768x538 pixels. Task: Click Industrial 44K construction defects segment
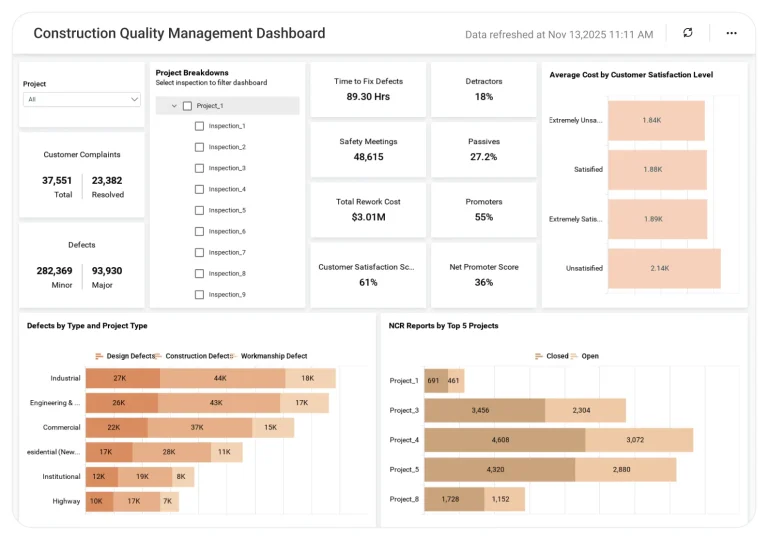pos(222,378)
